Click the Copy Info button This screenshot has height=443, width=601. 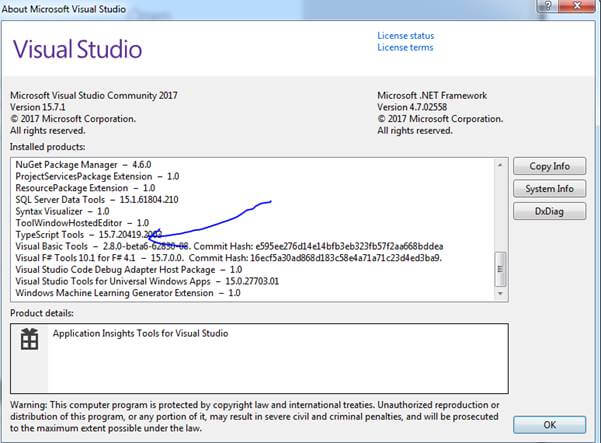pos(549,166)
